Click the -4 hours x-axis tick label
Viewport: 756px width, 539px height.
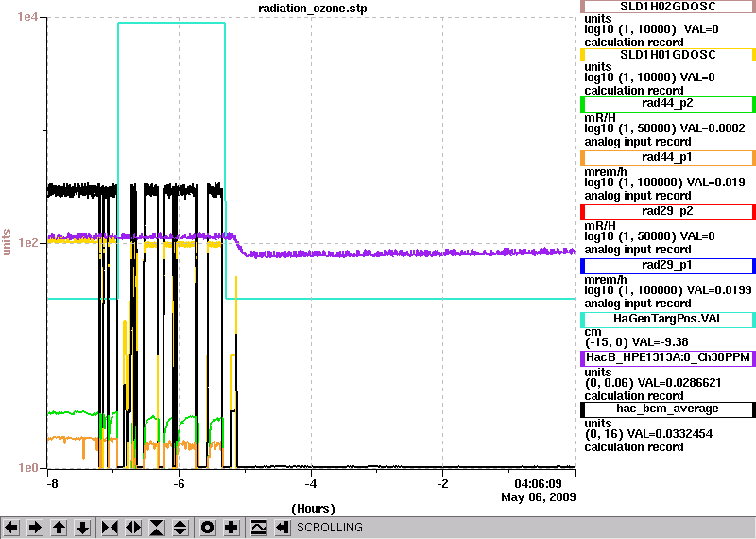(311, 483)
